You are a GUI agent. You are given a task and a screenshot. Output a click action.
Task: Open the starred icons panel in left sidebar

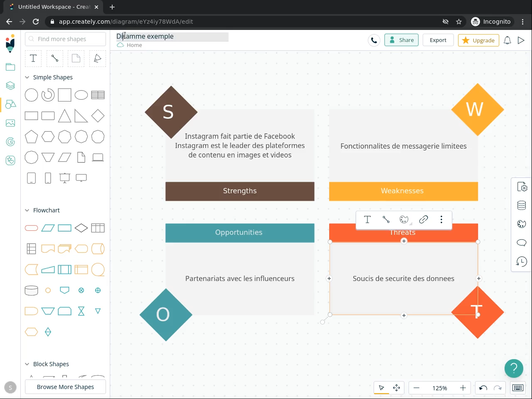(x=10, y=160)
